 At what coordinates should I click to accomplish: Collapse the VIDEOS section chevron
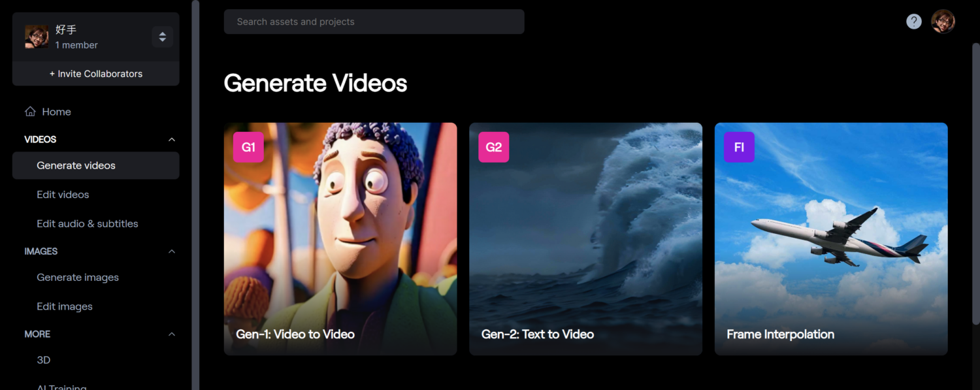click(x=172, y=139)
